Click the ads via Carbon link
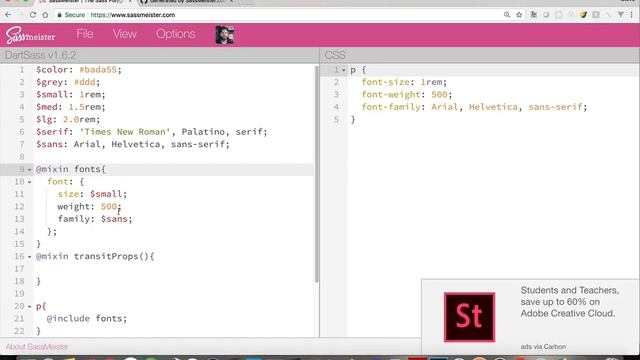The image size is (640, 360). point(543,347)
